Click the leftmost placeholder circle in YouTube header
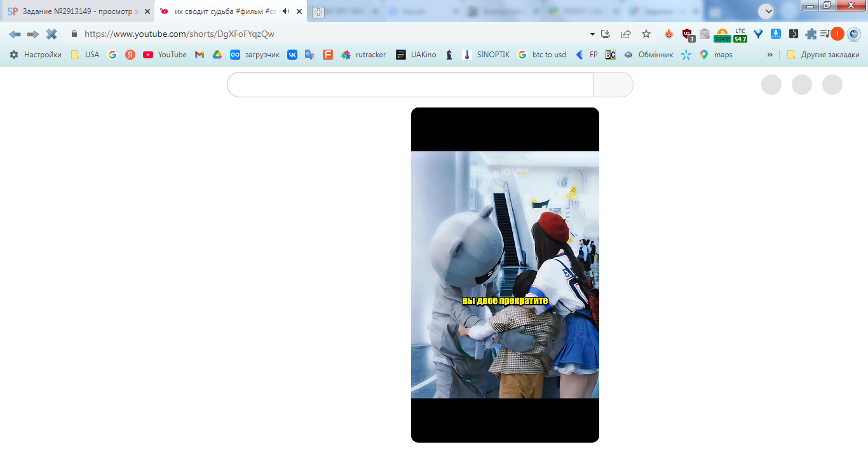The width and height of the screenshot is (868, 463). pyautogui.click(x=771, y=85)
